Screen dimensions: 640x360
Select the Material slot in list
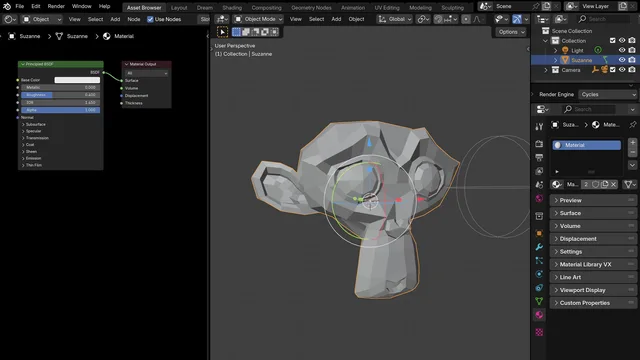coord(587,145)
